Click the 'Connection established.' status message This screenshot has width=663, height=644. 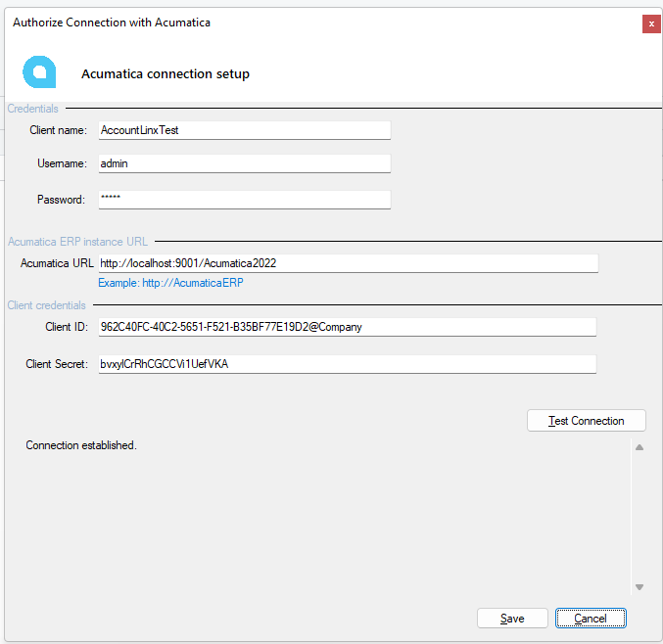point(81,445)
